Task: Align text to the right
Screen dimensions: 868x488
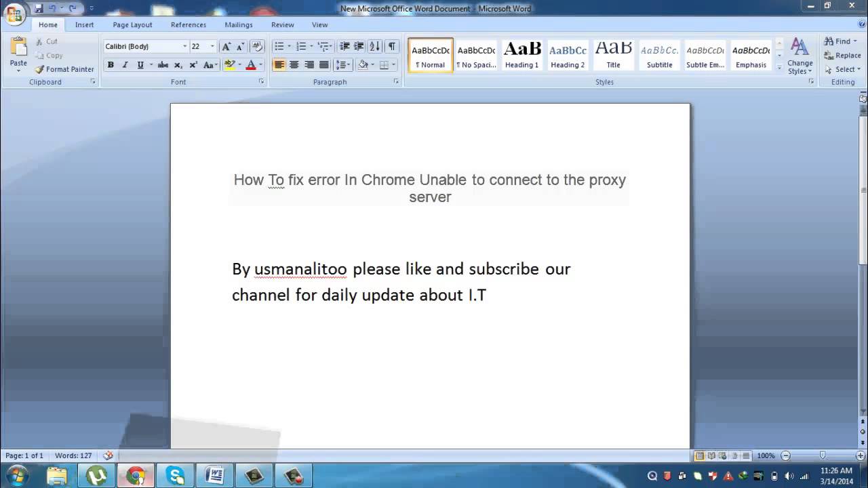Action: coord(309,65)
